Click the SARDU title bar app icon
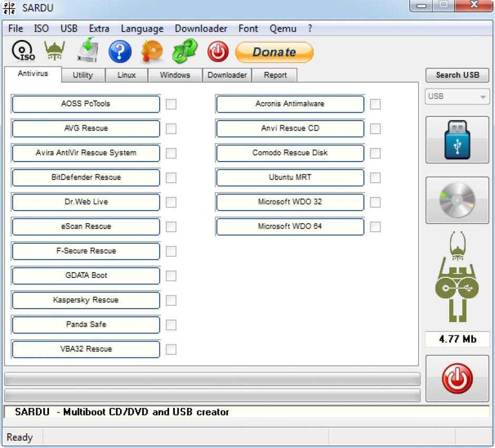This screenshot has height=448, width=495. tap(9, 8)
